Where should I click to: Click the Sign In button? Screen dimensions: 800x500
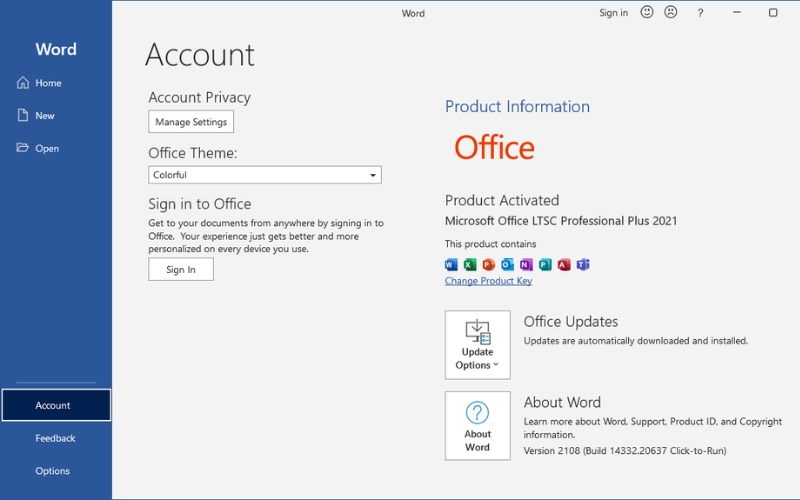click(x=181, y=269)
